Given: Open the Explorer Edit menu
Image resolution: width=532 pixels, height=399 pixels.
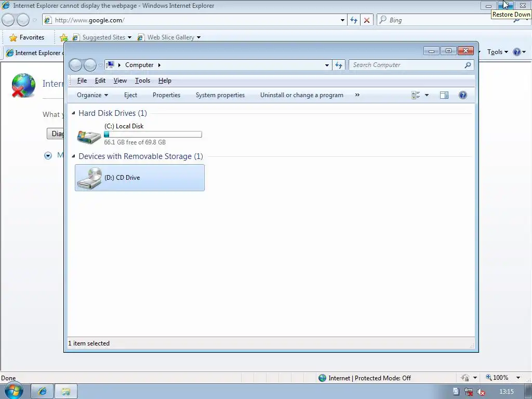Looking at the screenshot, I should (100, 81).
